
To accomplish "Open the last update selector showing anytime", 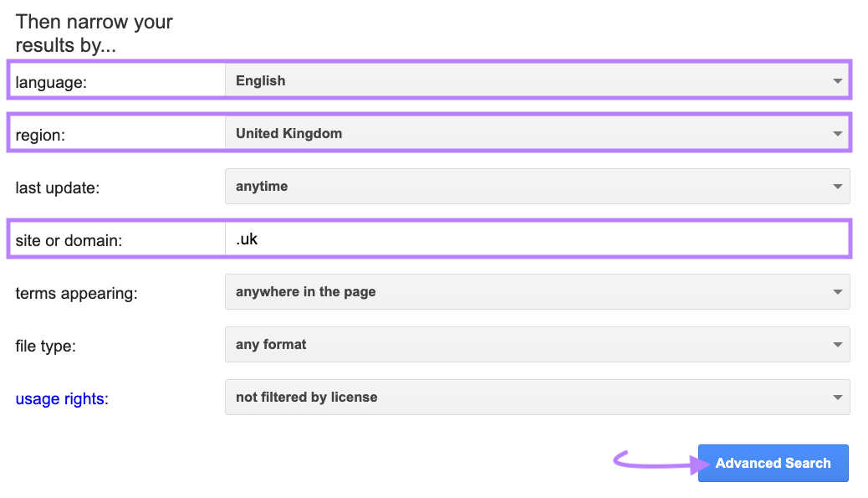I will coord(535,186).
